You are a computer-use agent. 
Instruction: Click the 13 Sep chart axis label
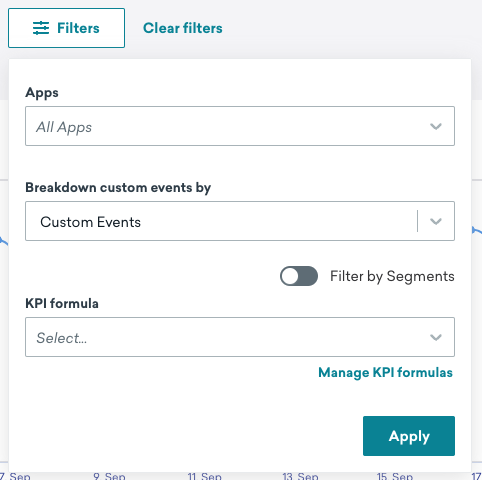click(300, 476)
